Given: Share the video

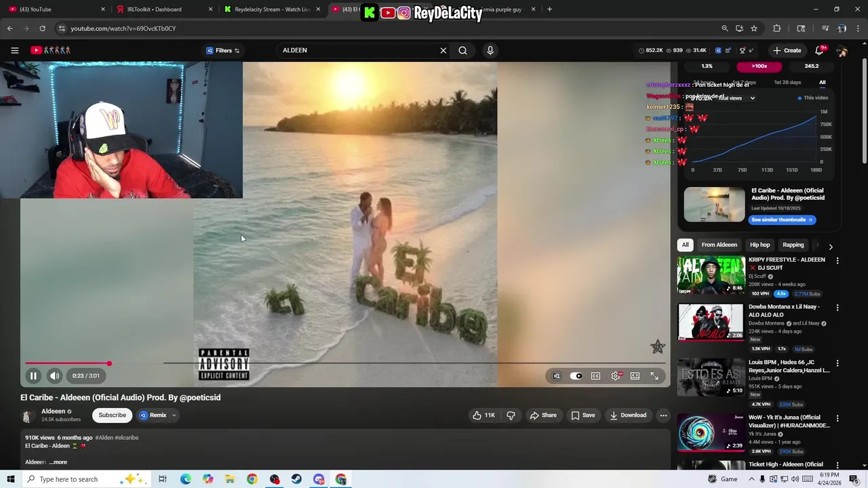Looking at the screenshot, I should tap(543, 415).
